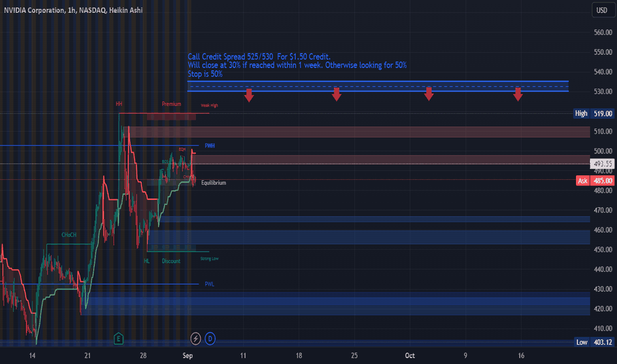617x364 pixels.
Task: Click the 420.00 price axis value
Action: click(603, 308)
